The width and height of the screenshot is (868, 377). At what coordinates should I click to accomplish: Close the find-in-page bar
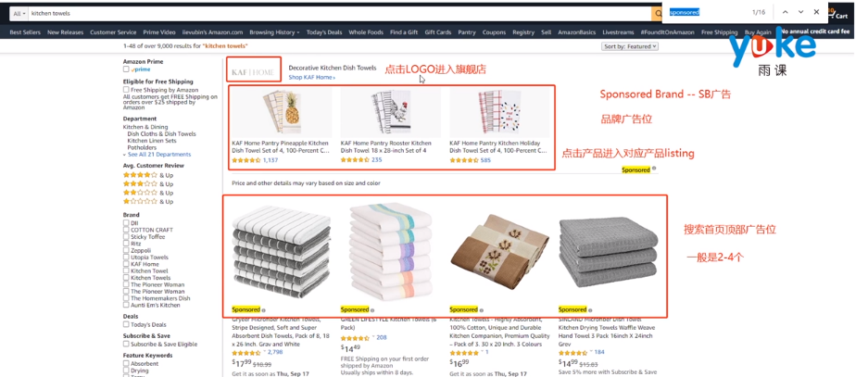pos(816,12)
